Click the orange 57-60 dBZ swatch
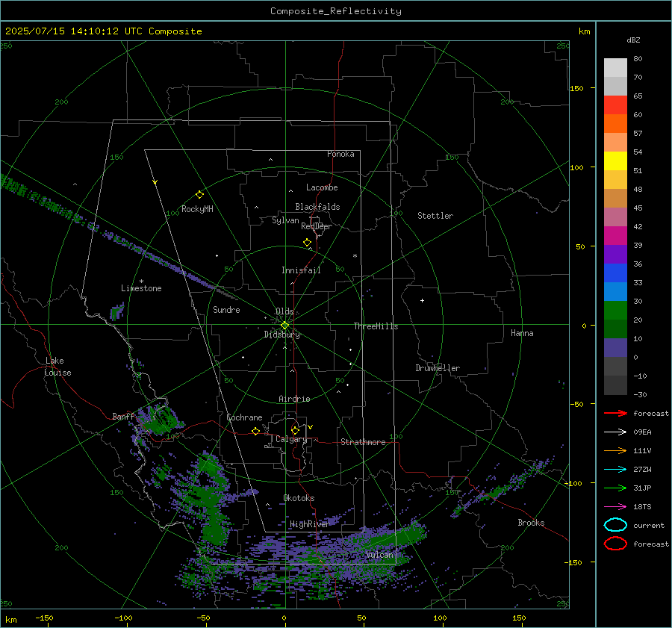 615,124
